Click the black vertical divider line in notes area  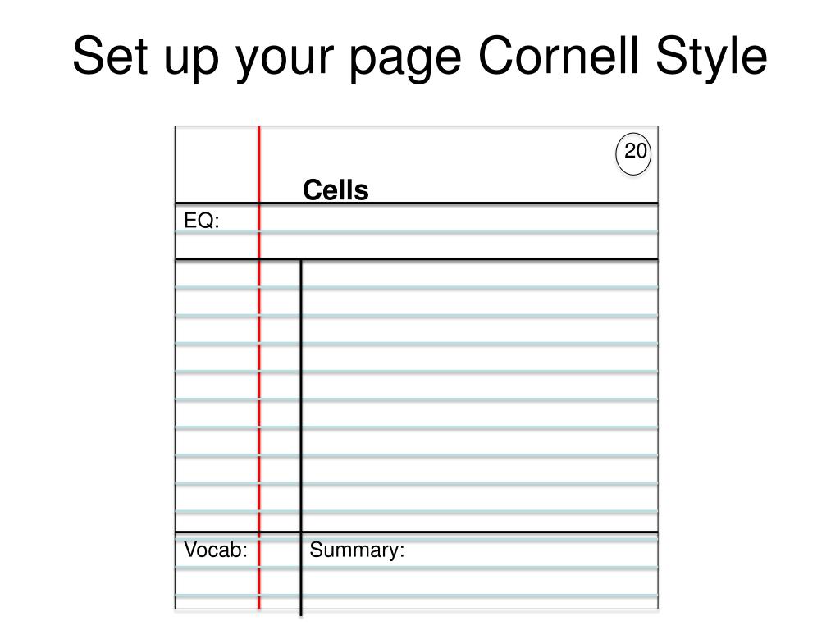tap(301, 437)
